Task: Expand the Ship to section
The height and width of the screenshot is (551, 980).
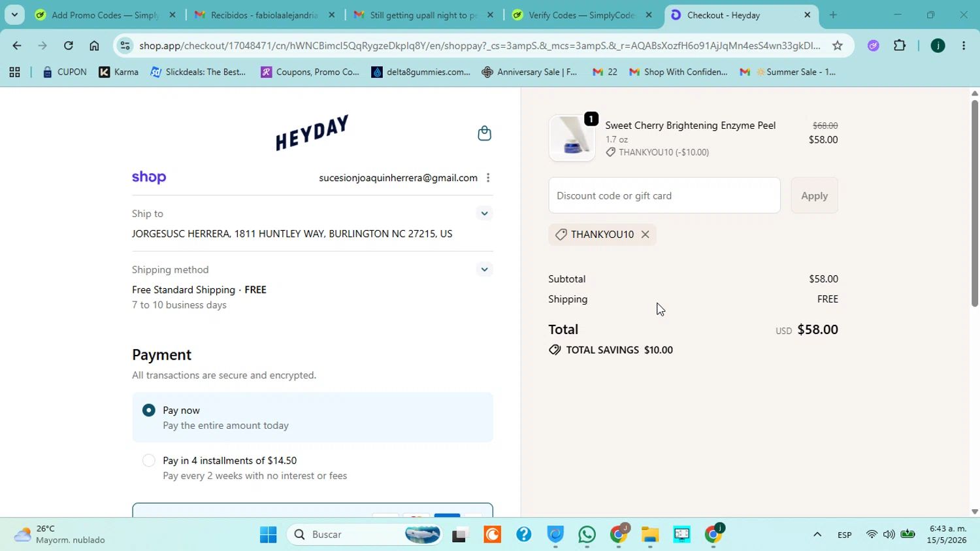Action: [484, 214]
